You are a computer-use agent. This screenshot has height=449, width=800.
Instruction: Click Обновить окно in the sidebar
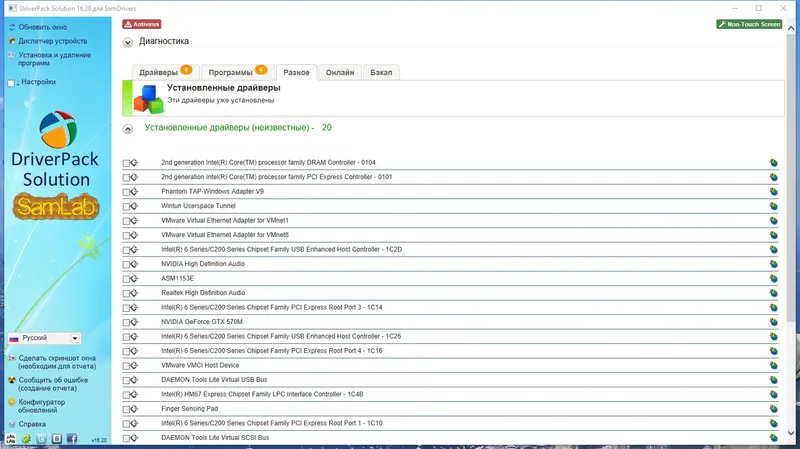coord(42,27)
